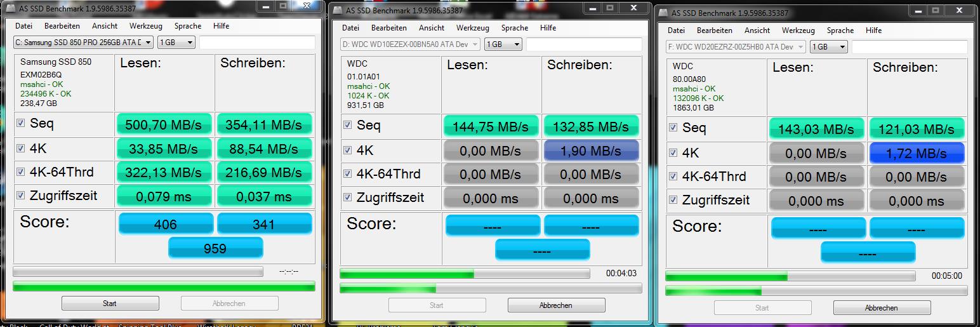This screenshot has height=327, width=980.
Task: Click the empty text field in WD10EZEX window
Action: pyautogui.click(x=584, y=44)
